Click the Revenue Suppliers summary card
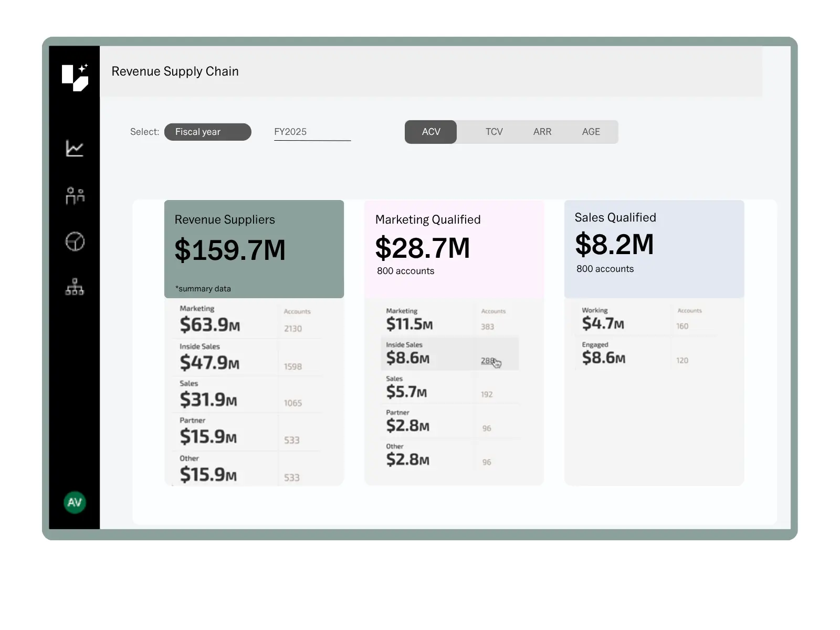The image size is (840, 630). click(254, 249)
